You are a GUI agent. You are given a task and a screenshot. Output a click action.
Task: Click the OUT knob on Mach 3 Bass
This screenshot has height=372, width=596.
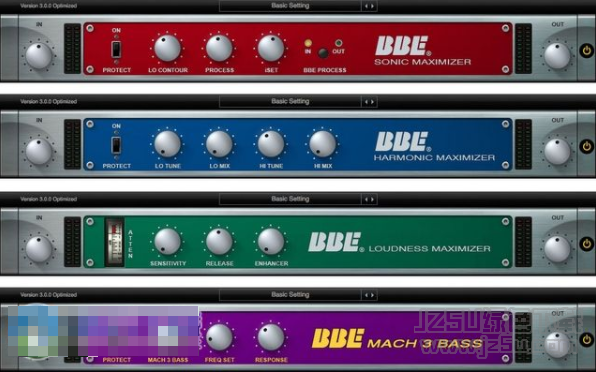557,345
